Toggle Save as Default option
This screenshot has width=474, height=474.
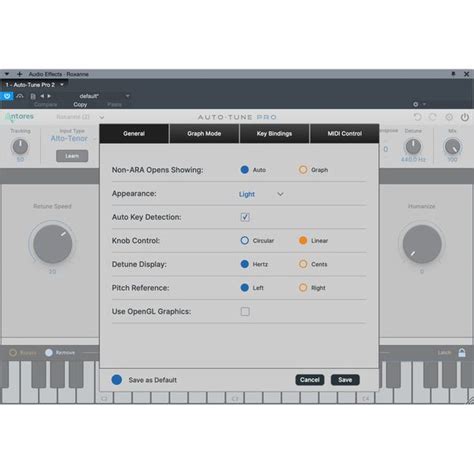tap(117, 380)
